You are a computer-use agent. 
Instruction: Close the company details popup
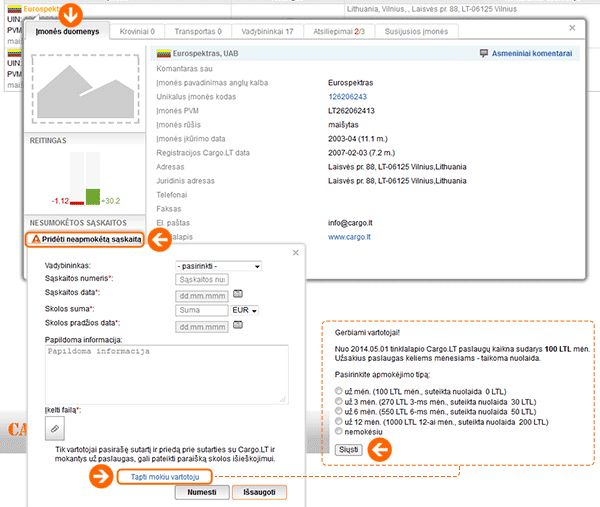(572, 28)
